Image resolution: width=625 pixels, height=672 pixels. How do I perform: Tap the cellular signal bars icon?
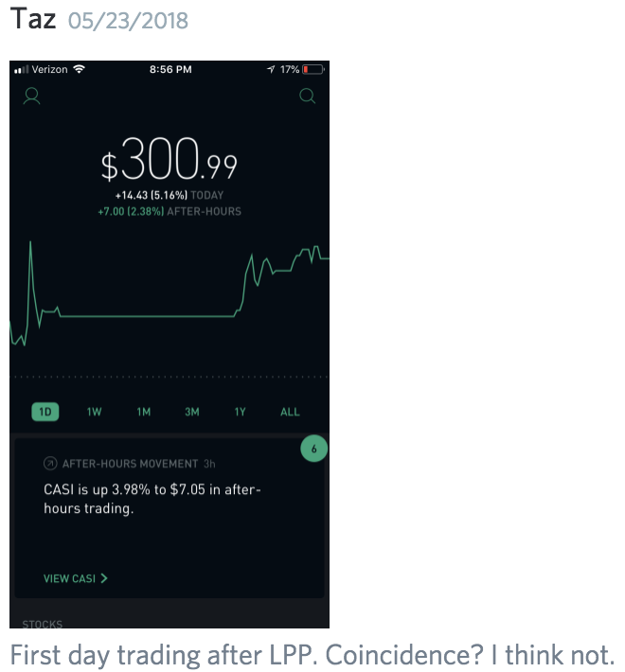tap(21, 70)
